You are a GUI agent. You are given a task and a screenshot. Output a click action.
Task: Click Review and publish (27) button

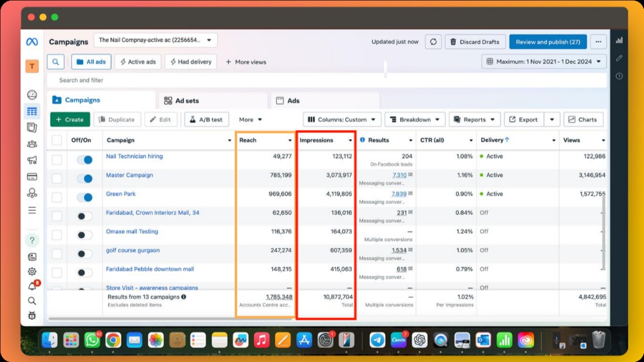[547, 42]
